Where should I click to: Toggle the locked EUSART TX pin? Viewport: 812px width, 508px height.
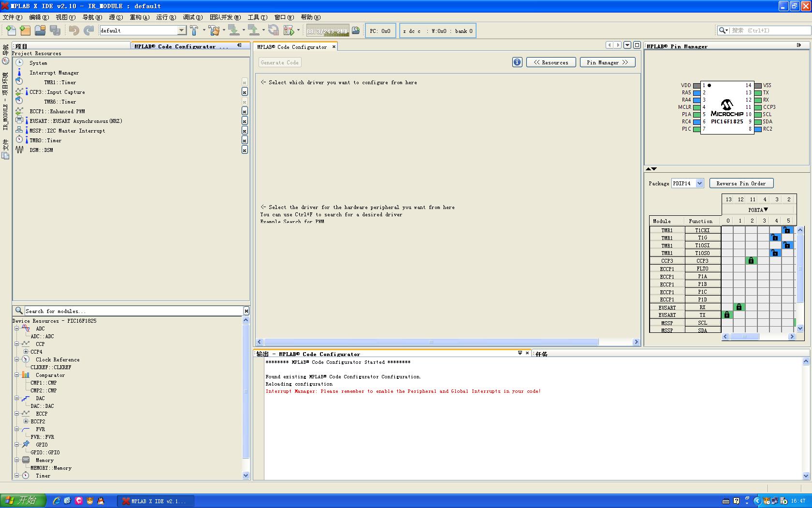point(727,315)
